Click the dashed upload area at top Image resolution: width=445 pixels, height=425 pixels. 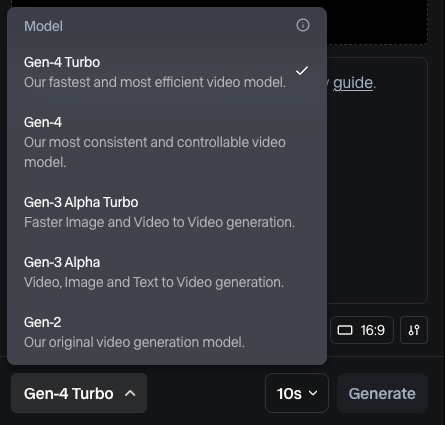[377, 22]
